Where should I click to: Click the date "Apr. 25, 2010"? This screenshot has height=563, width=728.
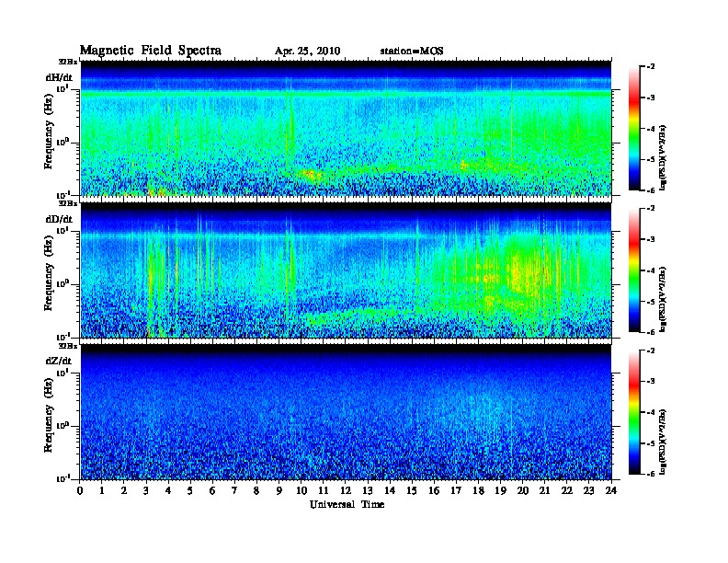pos(307,52)
